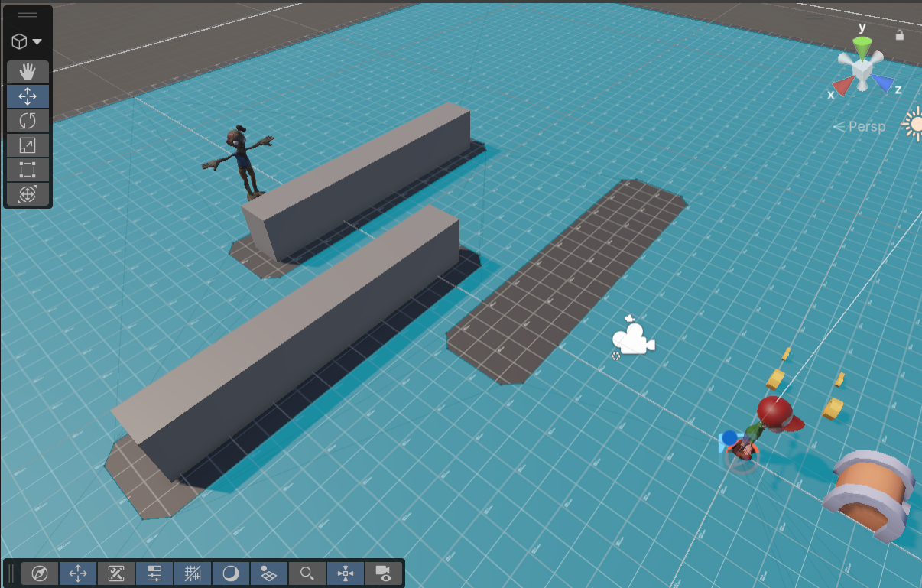Toggle the scene view rotation lock icon
The width and height of the screenshot is (922, 588).
[x=900, y=34]
